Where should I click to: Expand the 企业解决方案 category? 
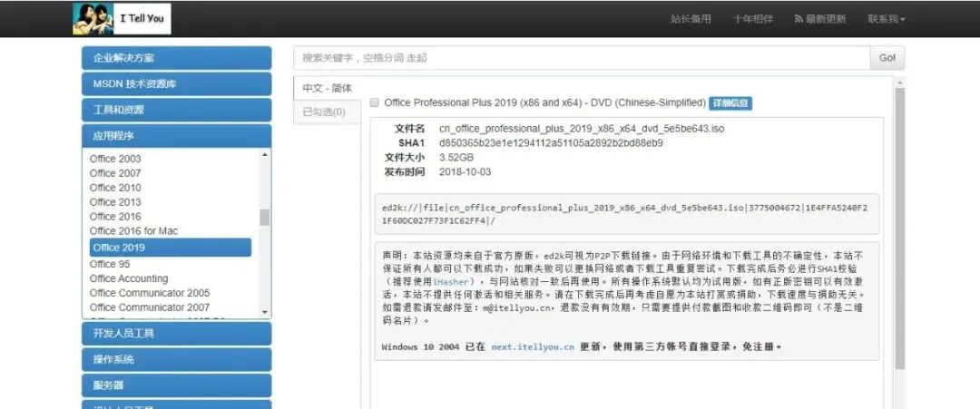pyautogui.click(x=177, y=58)
